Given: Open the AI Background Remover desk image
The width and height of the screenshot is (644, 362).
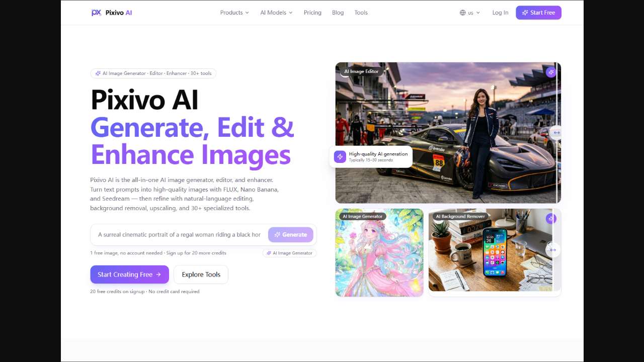Looking at the screenshot, I should coord(495,250).
